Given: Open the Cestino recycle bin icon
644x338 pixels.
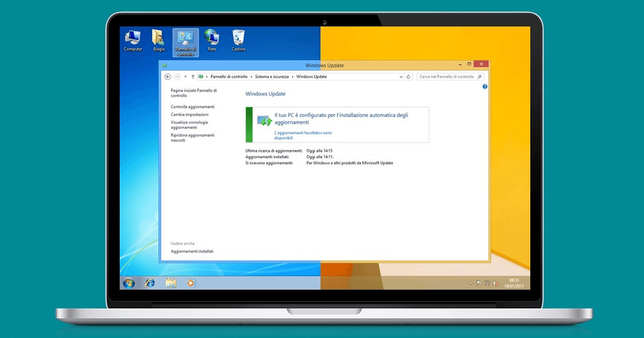Looking at the screenshot, I should point(238,41).
